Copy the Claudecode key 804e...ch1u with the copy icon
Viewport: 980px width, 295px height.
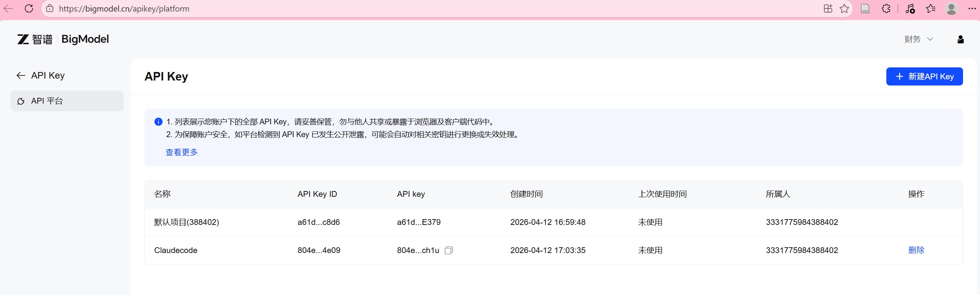pos(448,250)
